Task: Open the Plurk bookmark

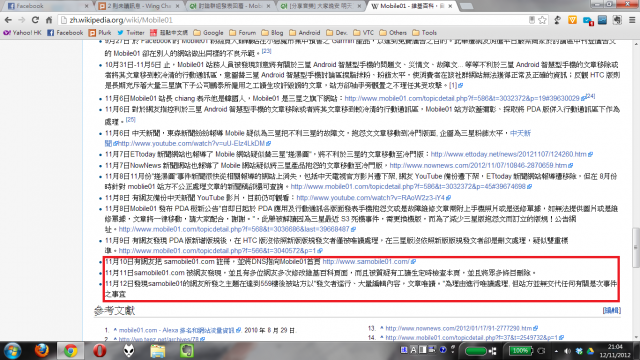Action: point(100,33)
